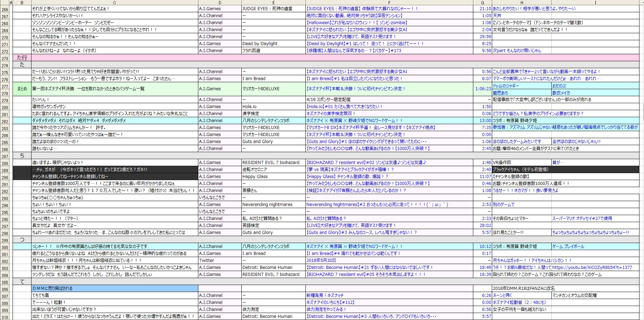The image size is (644, 320).
Task: Open キズナアイのいちにち【#112】 link
Action: (x=330, y=302)
